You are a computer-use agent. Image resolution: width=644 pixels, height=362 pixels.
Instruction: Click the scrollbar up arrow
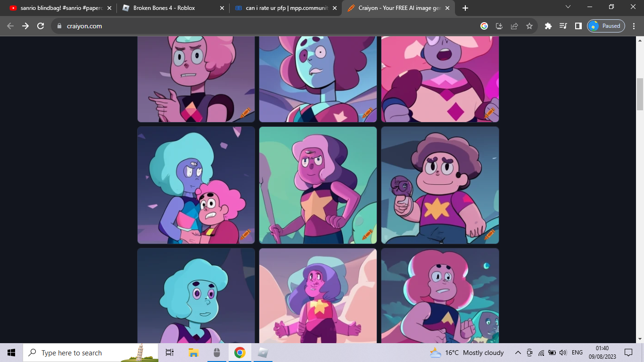click(640, 40)
